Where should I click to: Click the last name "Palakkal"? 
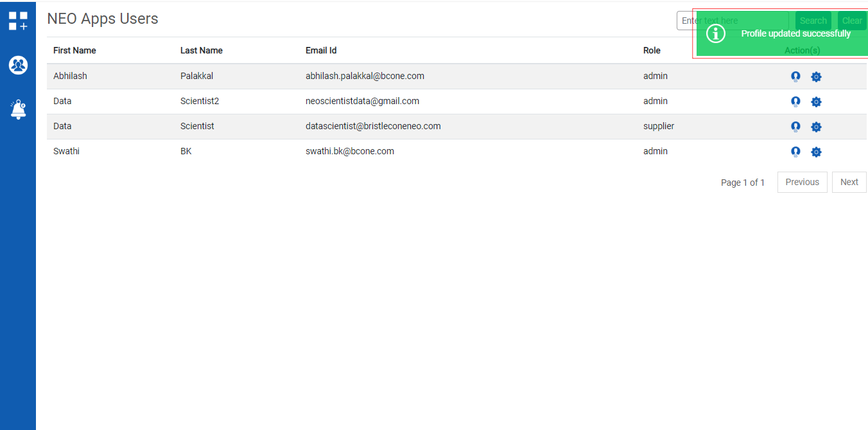click(196, 76)
